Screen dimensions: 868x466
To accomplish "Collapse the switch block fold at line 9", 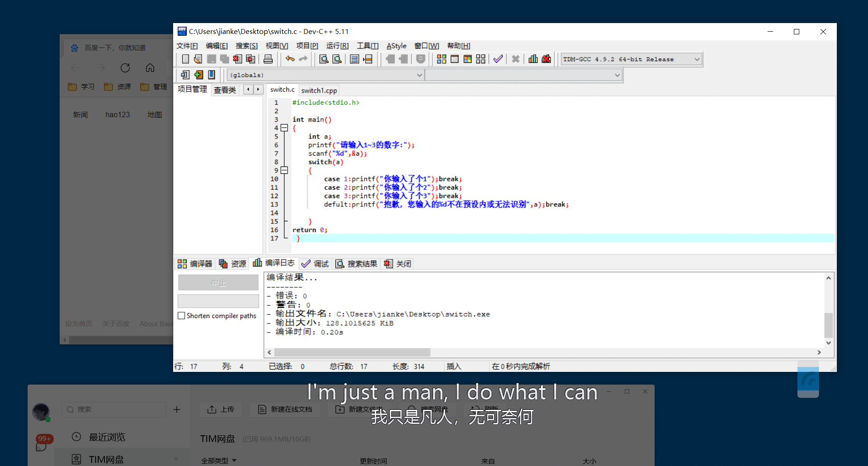I will tap(284, 171).
